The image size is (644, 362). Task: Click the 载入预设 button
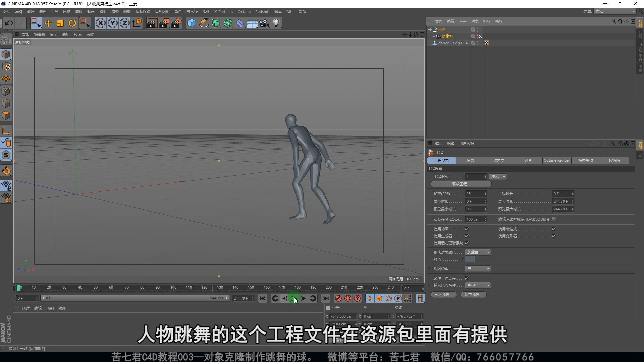click(443, 295)
